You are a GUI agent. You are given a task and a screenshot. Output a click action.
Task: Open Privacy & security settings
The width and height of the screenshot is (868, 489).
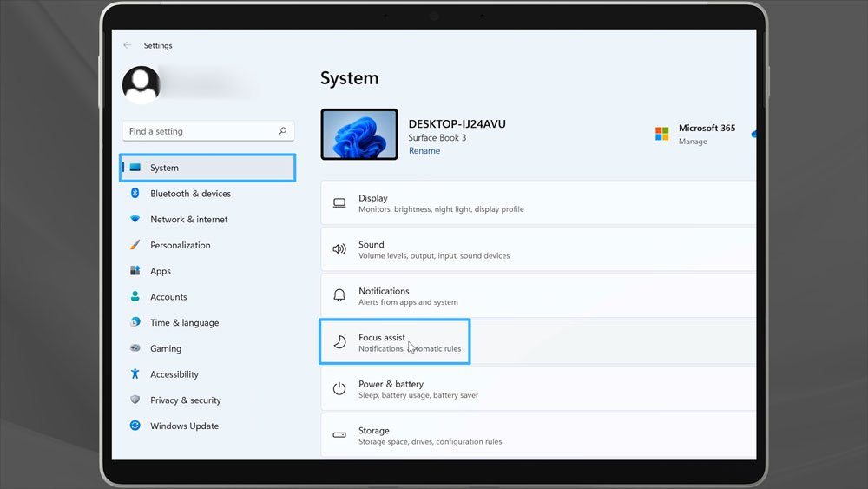point(185,400)
